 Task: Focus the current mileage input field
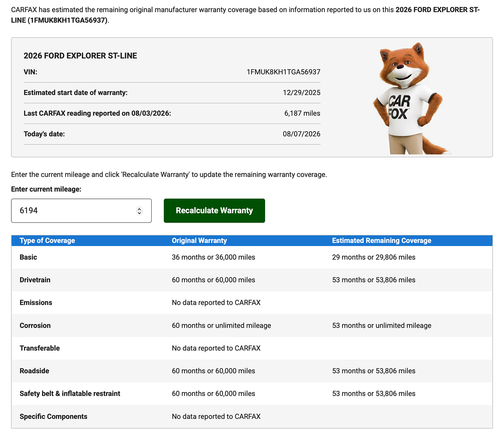(81, 211)
